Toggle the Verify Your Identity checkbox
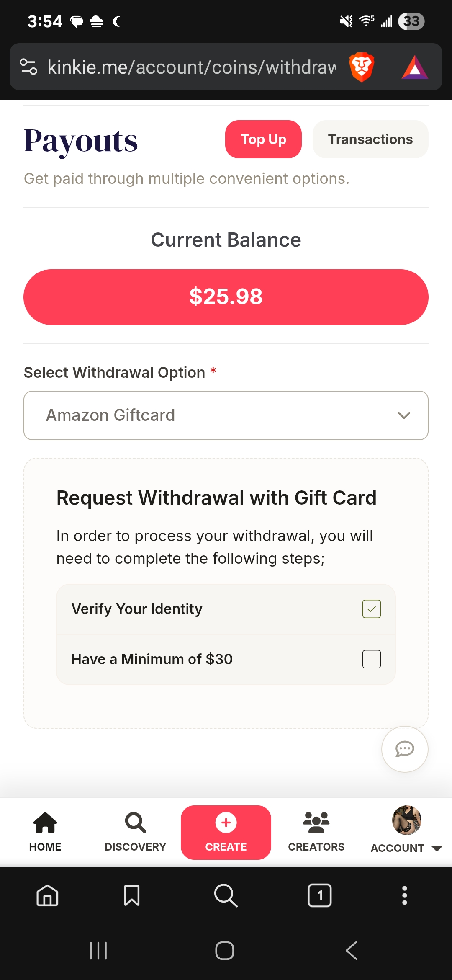 coord(372,609)
